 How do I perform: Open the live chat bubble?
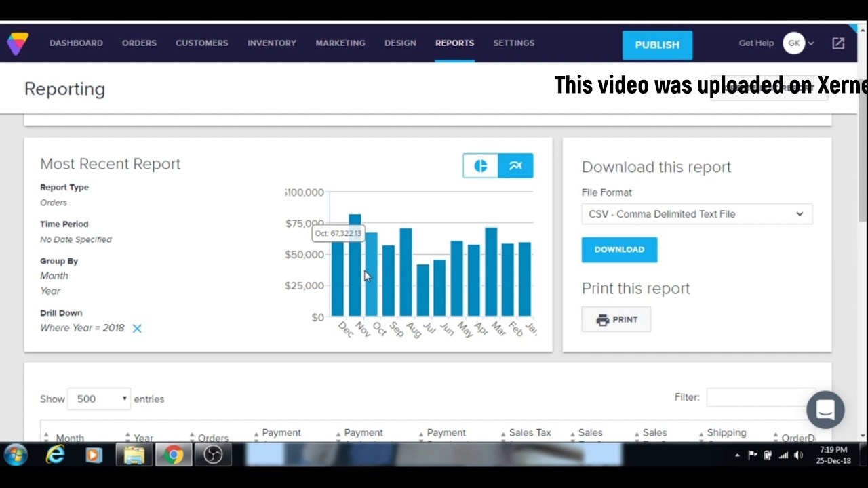coord(825,410)
